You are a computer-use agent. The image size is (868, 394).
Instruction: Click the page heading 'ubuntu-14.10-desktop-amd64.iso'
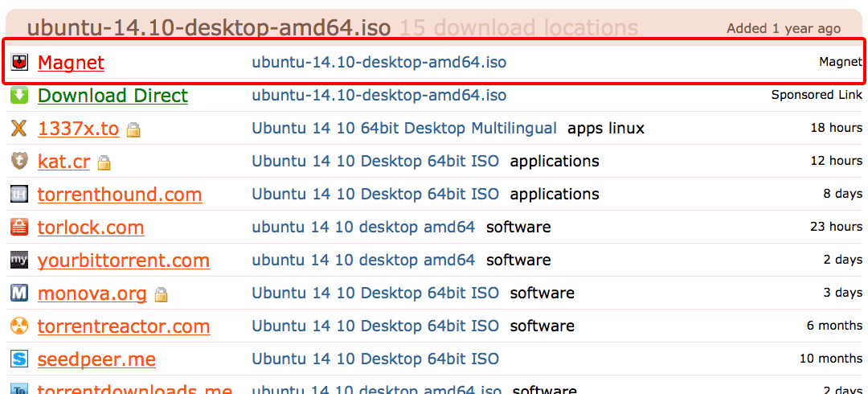[209, 27]
